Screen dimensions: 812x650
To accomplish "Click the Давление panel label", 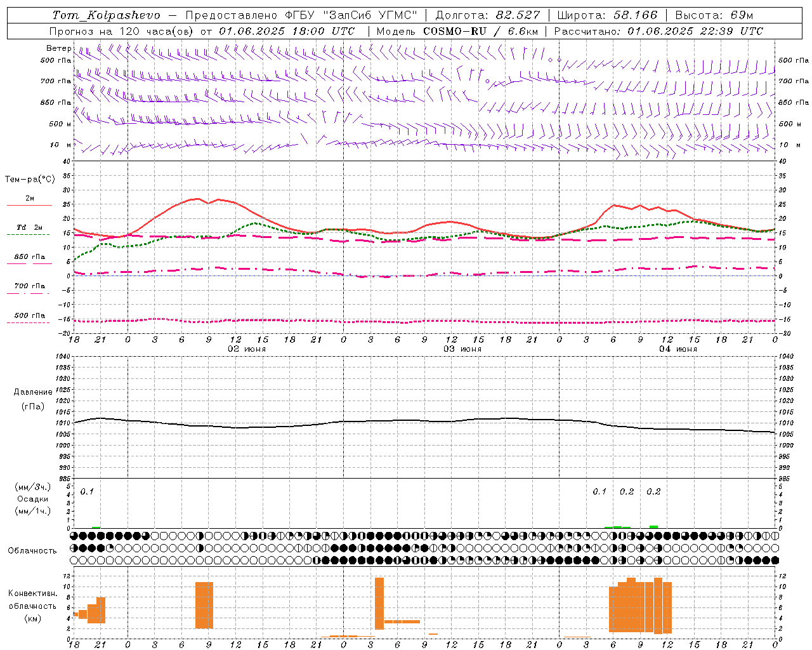I will [x=33, y=392].
